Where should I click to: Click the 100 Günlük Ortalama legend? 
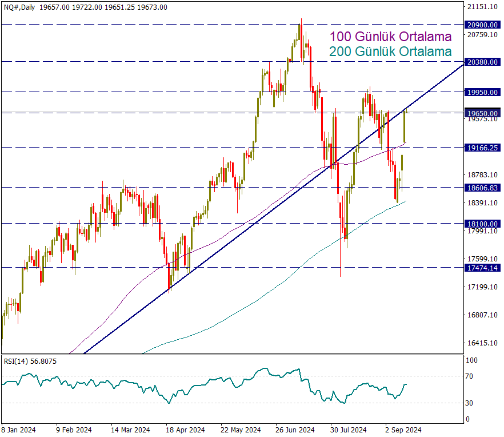coord(390,37)
